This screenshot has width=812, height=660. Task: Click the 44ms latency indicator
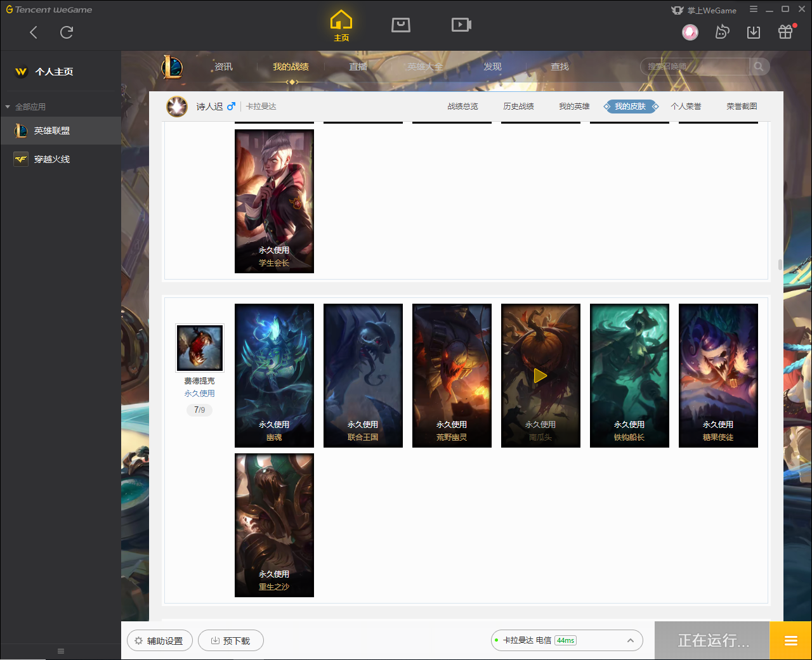pyautogui.click(x=565, y=640)
